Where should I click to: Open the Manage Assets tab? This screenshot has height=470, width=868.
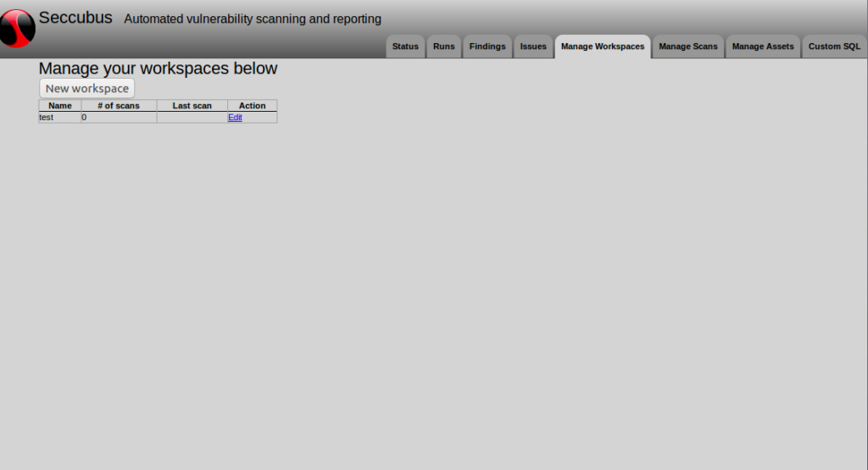point(763,47)
